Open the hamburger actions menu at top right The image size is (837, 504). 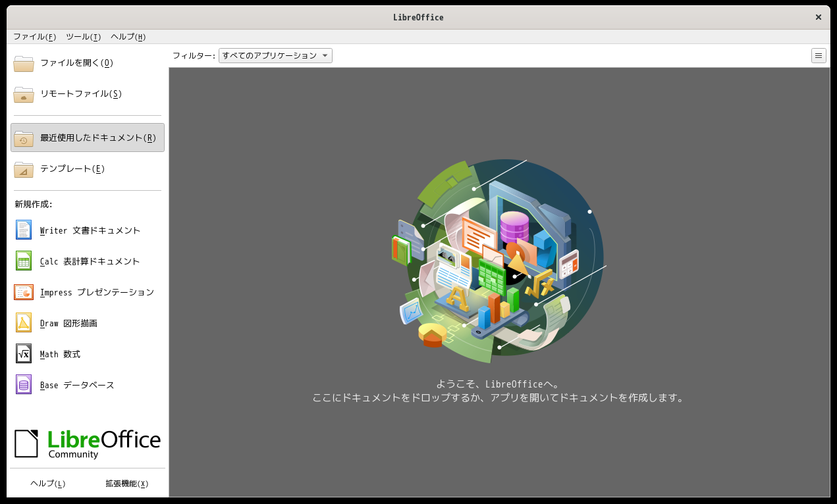point(819,56)
